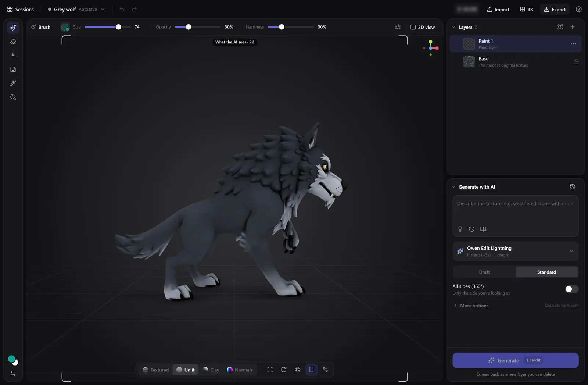
Task: Open the prompt library book icon
Action: (x=483, y=229)
